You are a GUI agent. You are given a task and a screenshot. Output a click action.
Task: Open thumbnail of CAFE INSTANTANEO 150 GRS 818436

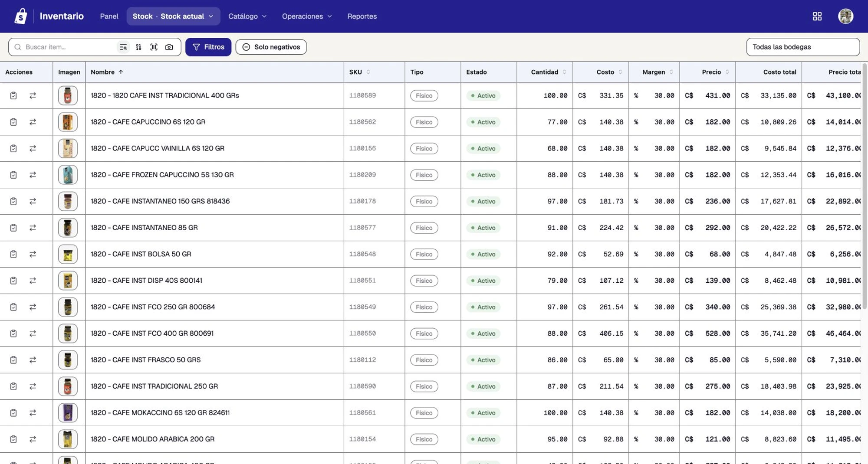click(x=68, y=201)
